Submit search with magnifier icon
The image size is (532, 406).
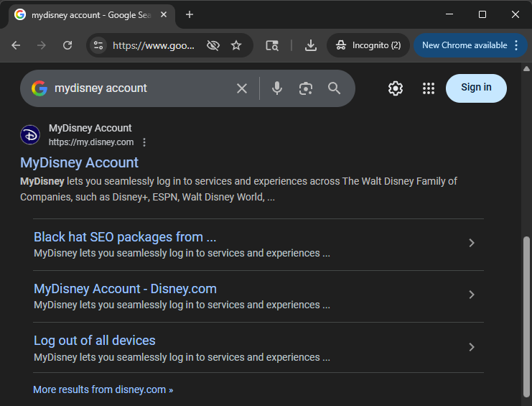click(x=334, y=88)
